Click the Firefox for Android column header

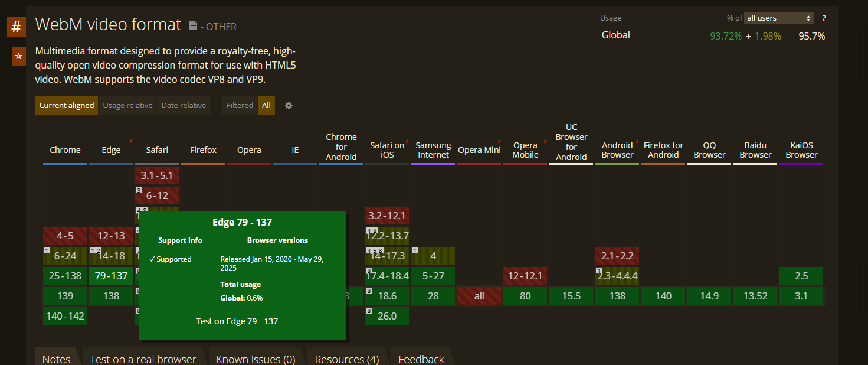coord(663,150)
